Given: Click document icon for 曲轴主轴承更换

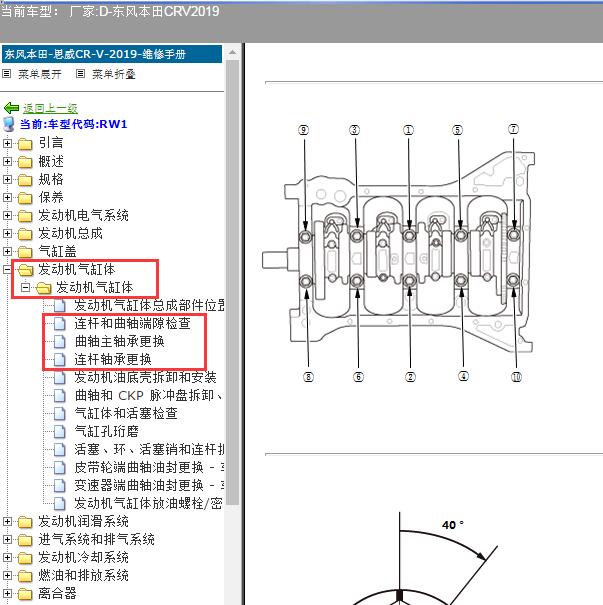Looking at the screenshot, I should coord(59,341).
